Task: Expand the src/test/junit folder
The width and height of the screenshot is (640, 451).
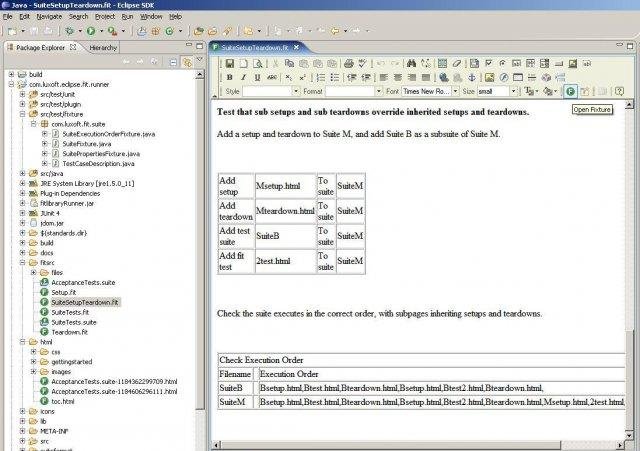Action: tap(23, 94)
